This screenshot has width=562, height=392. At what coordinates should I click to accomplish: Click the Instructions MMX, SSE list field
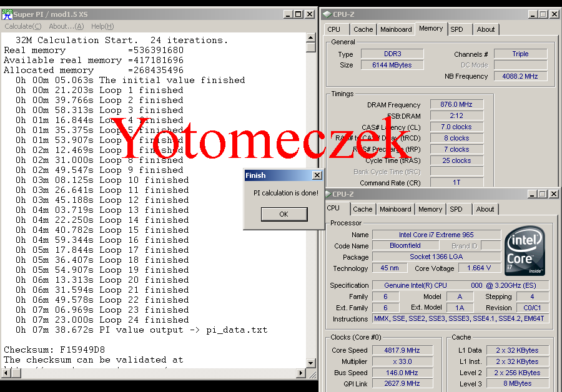pyautogui.click(x=461, y=318)
